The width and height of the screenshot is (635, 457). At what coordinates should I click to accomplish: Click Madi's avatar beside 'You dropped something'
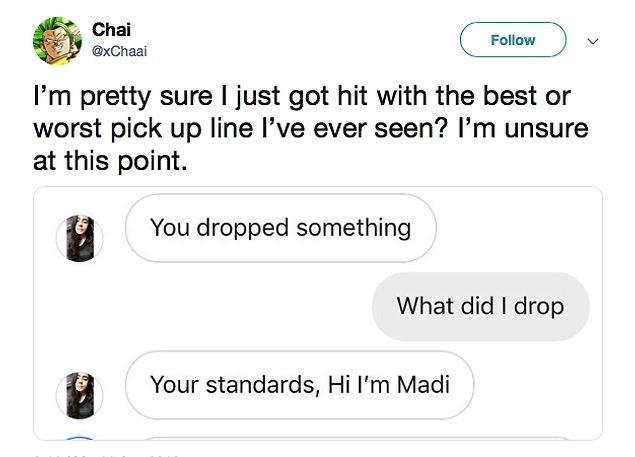pos(79,238)
